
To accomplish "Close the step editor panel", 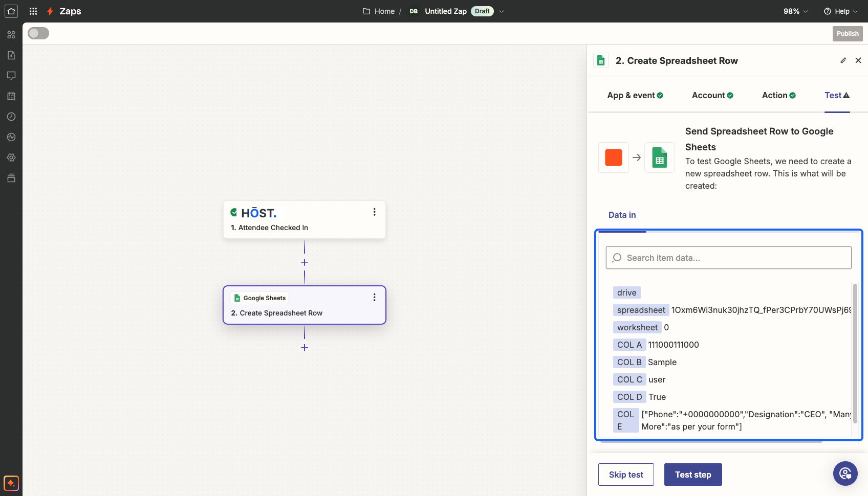I will pos(858,60).
